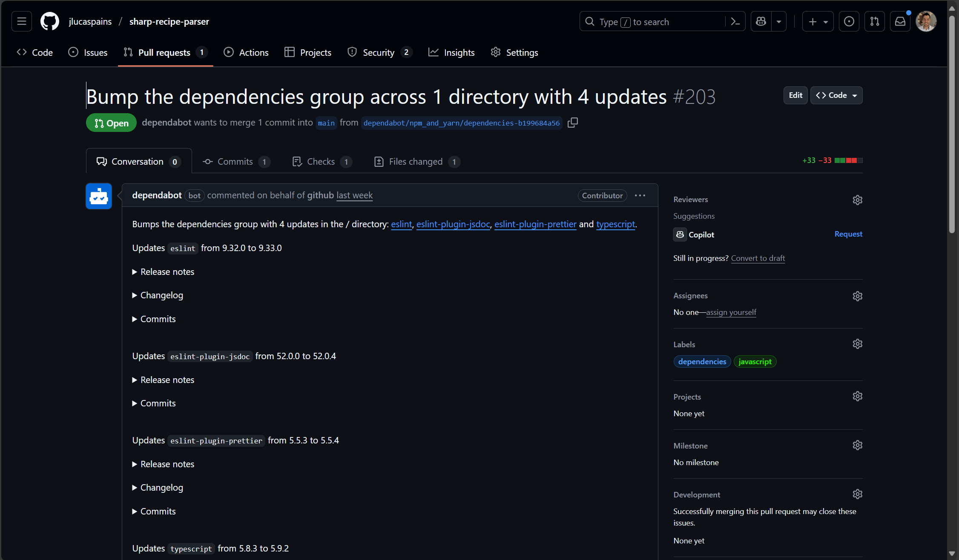Click the diffstat color bar
Image resolution: width=959 pixels, height=560 pixels.
[848, 160]
